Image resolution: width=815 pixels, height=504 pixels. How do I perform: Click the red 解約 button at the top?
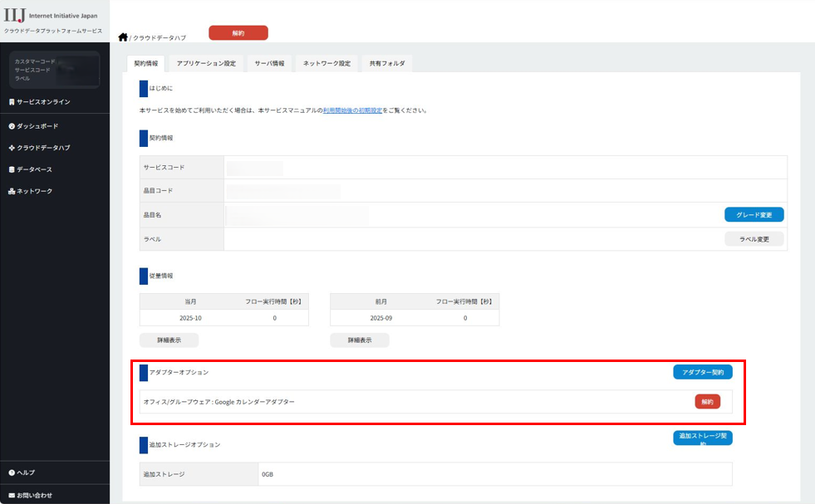click(238, 33)
